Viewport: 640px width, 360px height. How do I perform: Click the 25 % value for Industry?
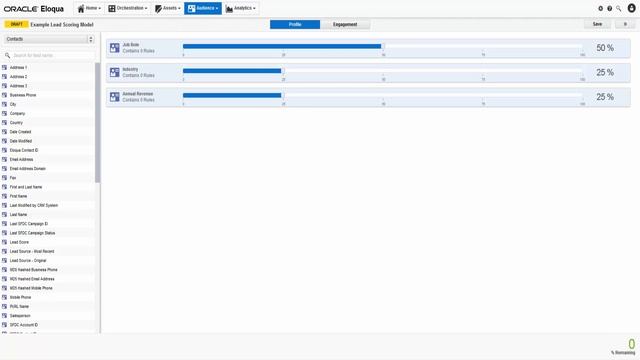click(x=605, y=72)
